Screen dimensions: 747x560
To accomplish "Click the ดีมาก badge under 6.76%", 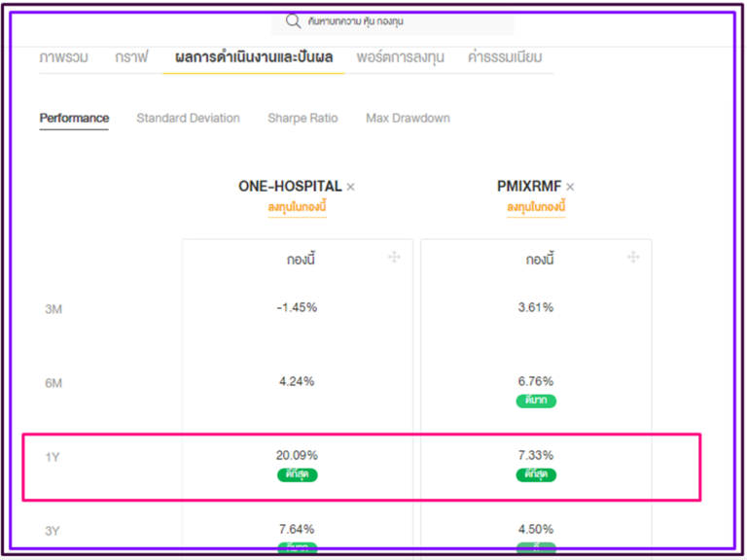I will 537,401.
